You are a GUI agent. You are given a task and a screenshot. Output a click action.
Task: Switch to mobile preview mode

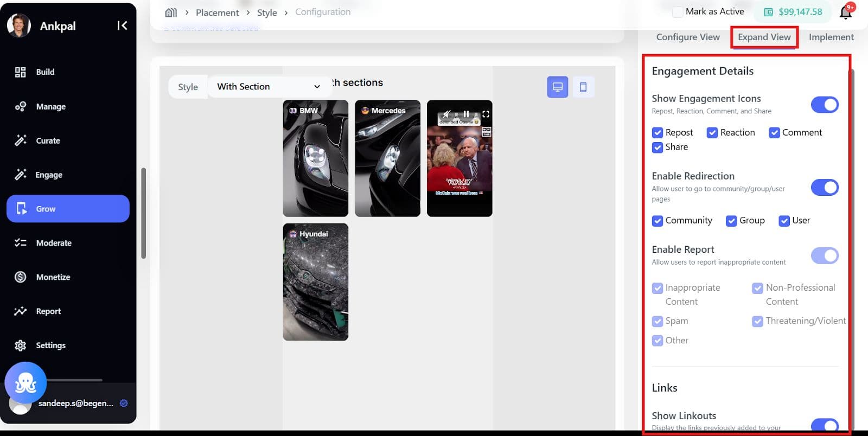[x=583, y=87]
